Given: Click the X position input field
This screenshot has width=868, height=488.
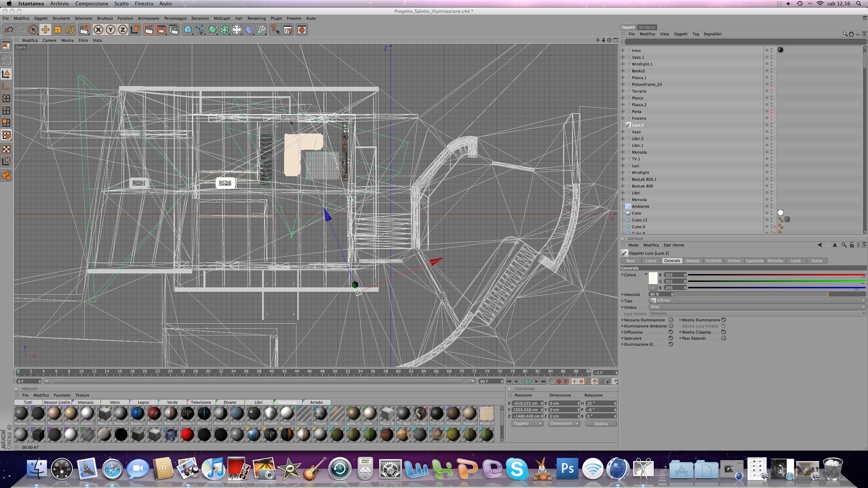Looking at the screenshot, I should (x=526, y=403).
